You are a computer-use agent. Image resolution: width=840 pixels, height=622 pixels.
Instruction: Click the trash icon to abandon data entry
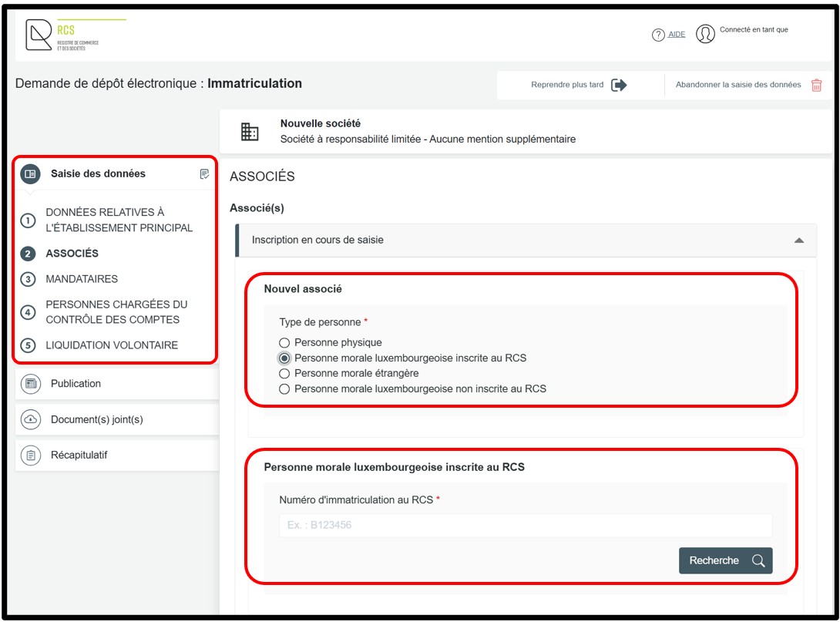tap(816, 85)
